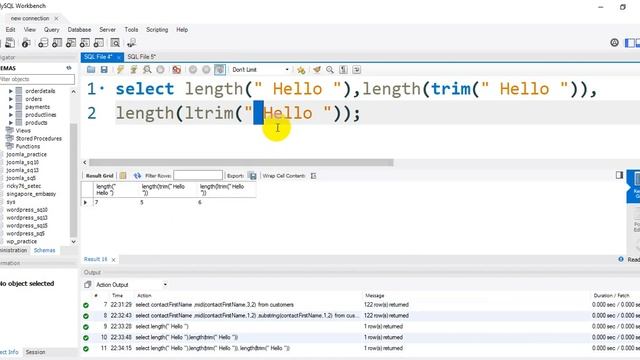Click the open SQL script main toolbar icon

point(10,43)
